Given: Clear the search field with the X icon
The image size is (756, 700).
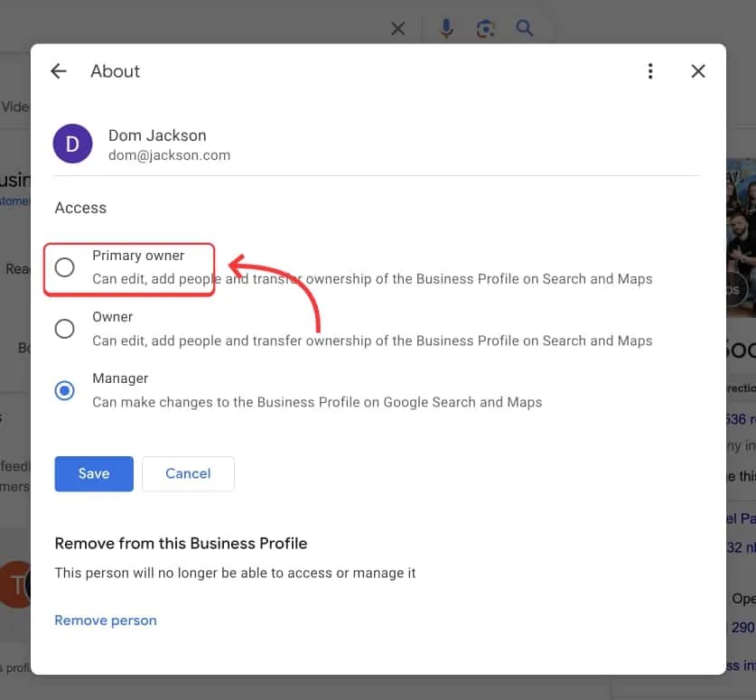Looking at the screenshot, I should (397, 28).
